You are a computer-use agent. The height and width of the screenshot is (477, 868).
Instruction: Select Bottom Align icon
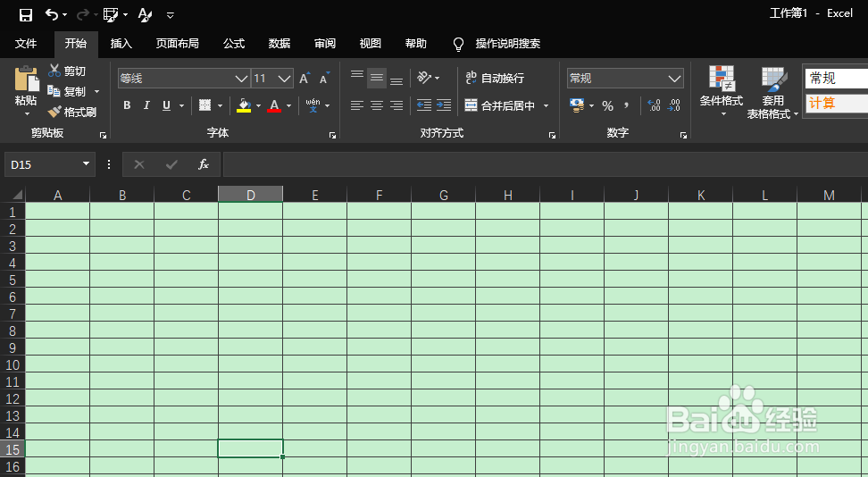point(396,79)
